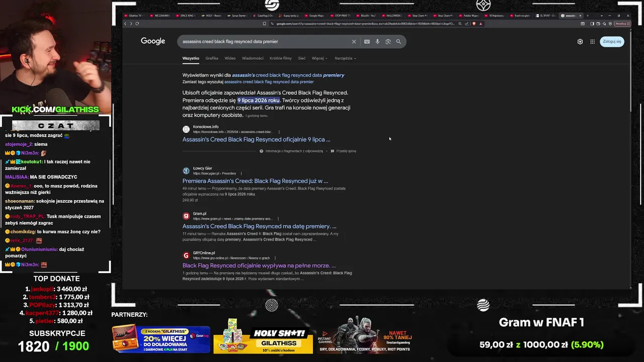
Task: Open the on-screen keyboard in search bar
Action: point(367,42)
